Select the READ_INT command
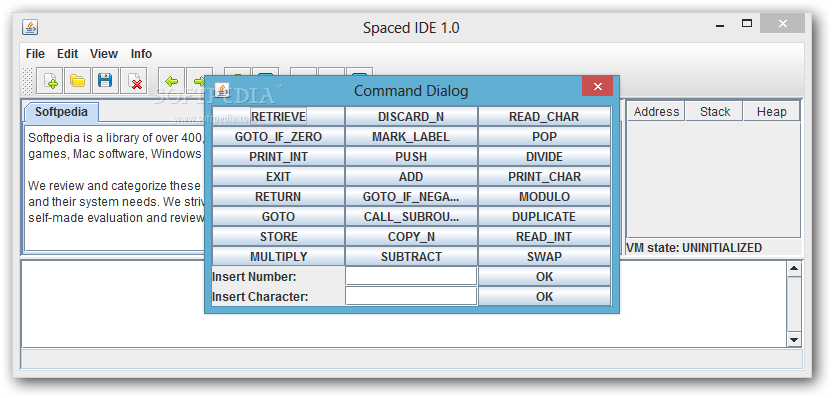 (544, 236)
